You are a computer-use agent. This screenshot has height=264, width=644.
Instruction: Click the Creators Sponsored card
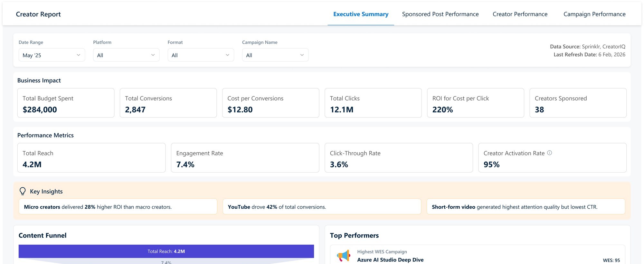[x=578, y=103]
